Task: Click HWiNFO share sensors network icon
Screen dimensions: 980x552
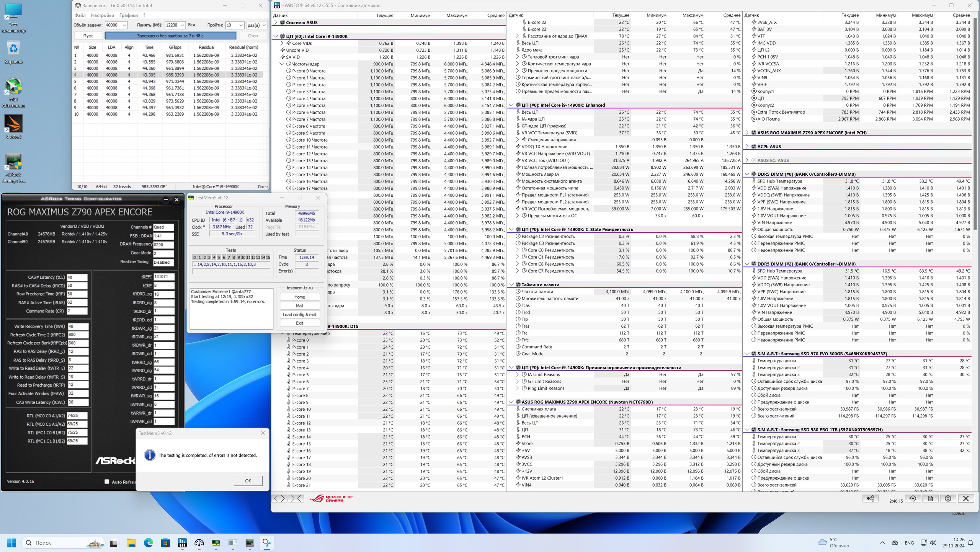Action: [870, 498]
